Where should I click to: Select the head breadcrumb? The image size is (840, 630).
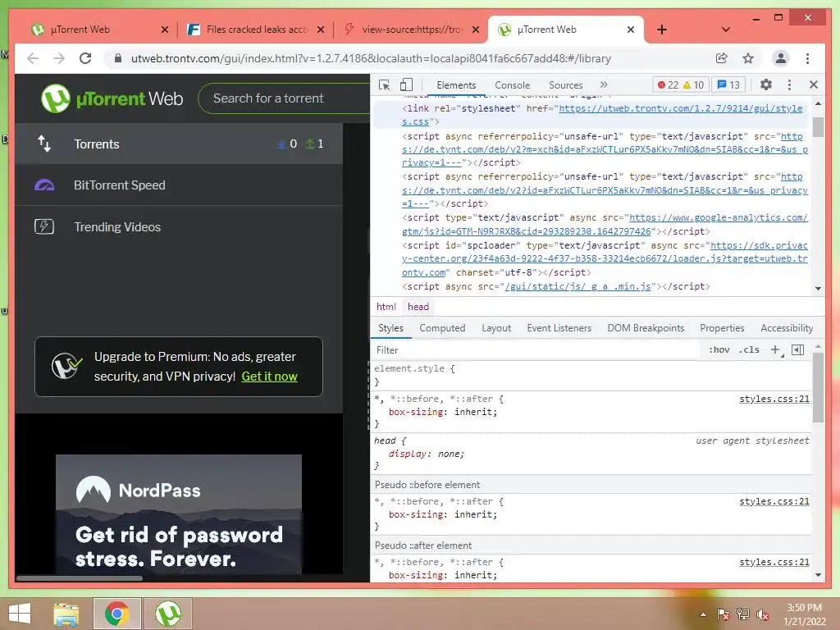(x=418, y=307)
